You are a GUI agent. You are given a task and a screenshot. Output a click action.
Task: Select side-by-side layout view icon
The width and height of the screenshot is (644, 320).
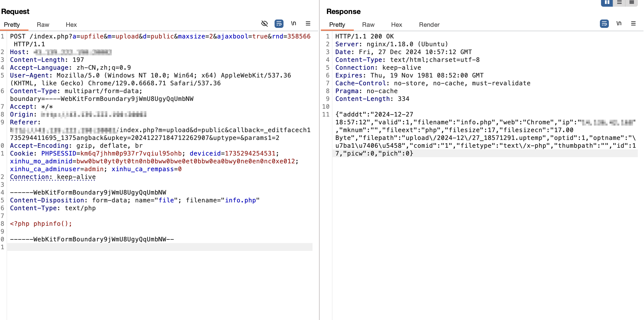click(x=607, y=3)
